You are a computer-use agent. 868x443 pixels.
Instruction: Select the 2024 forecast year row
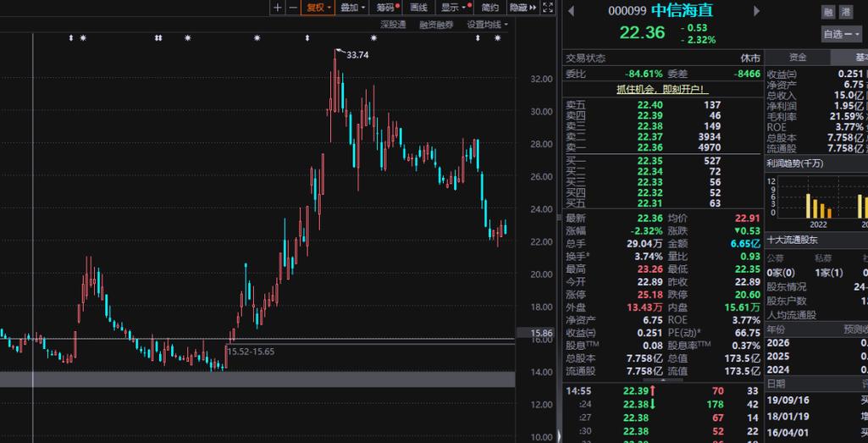[817, 370]
